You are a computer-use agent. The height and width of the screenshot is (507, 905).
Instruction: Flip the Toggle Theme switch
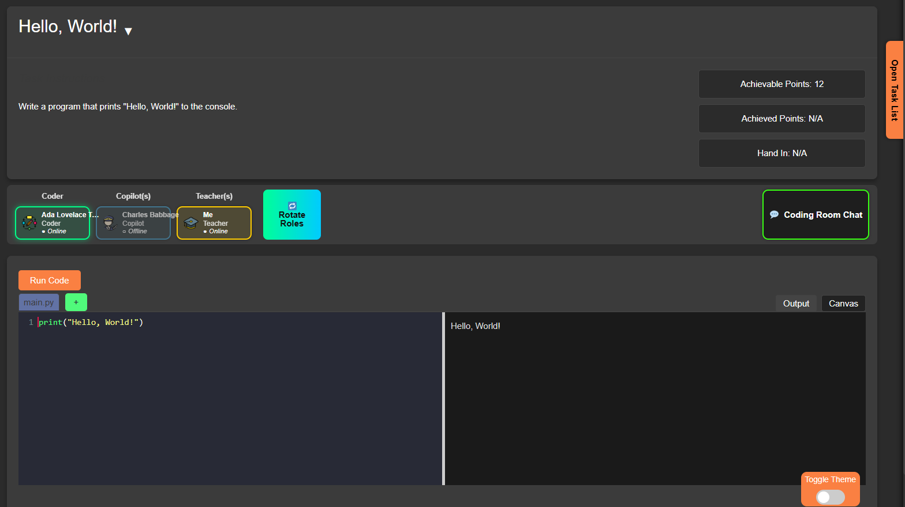pos(830,497)
